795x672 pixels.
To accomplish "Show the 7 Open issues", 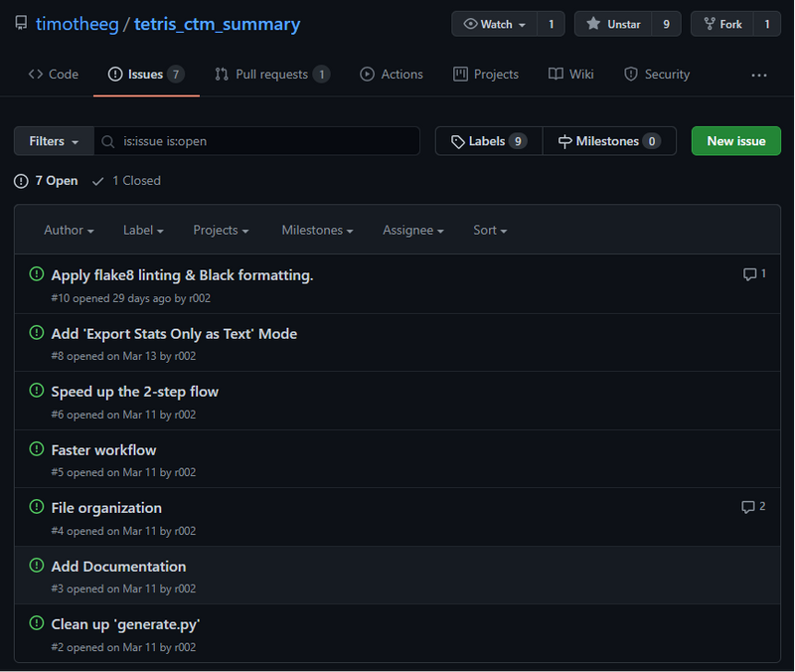I will click(46, 181).
